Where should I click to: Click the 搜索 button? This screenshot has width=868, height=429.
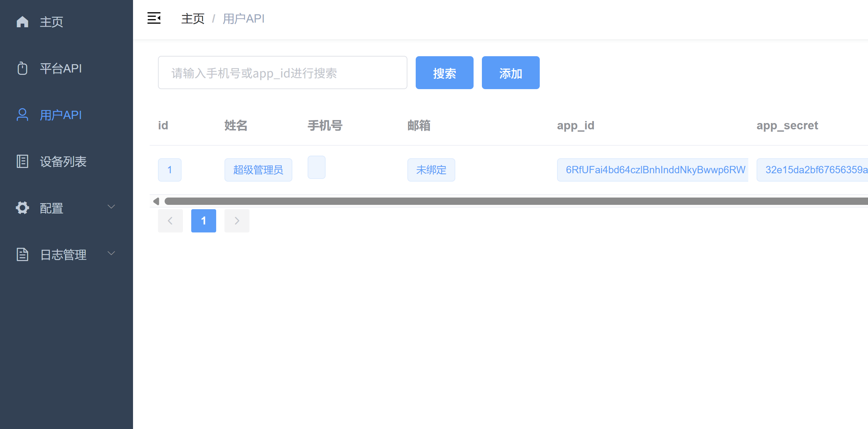pos(444,73)
